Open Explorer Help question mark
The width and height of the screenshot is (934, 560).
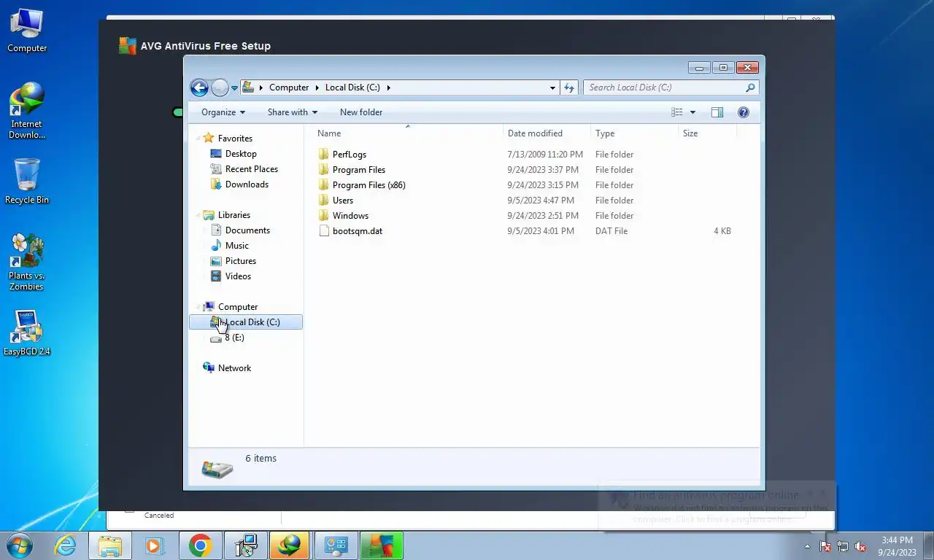(x=744, y=112)
